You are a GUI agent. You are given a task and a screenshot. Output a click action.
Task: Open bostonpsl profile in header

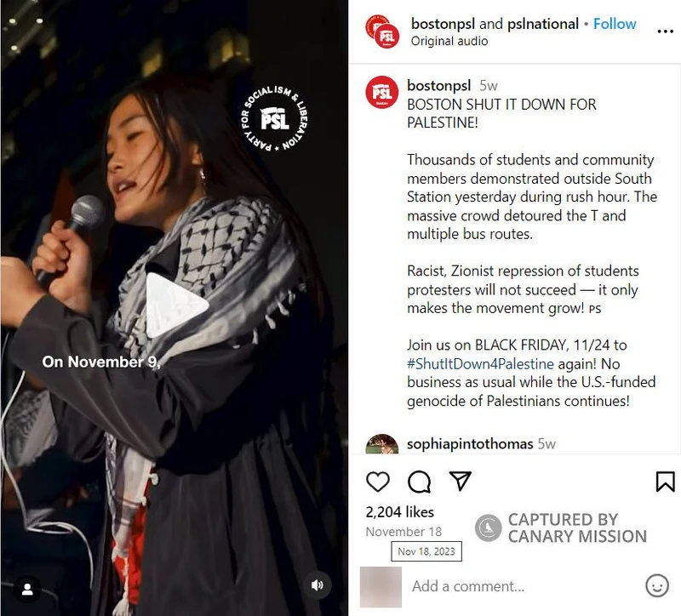click(443, 24)
